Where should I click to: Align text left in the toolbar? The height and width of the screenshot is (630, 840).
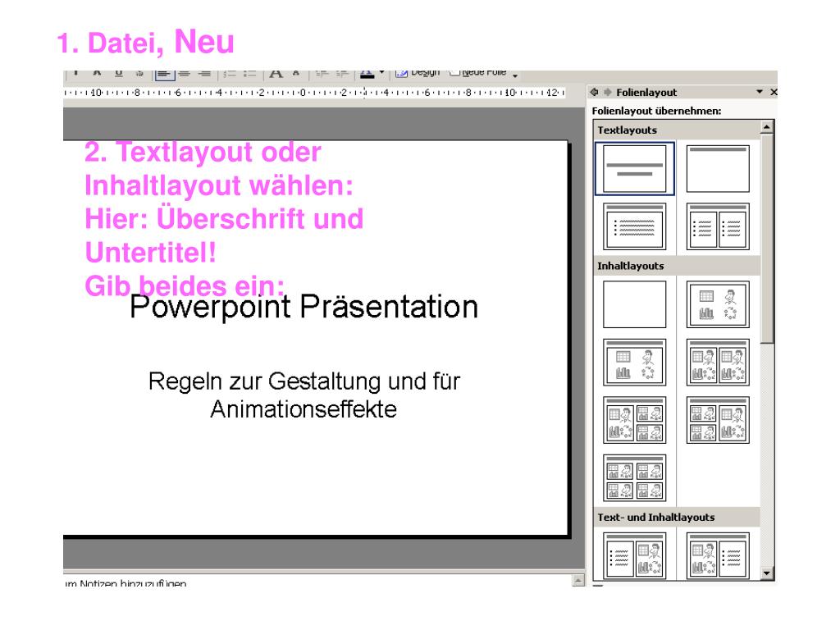tap(164, 74)
